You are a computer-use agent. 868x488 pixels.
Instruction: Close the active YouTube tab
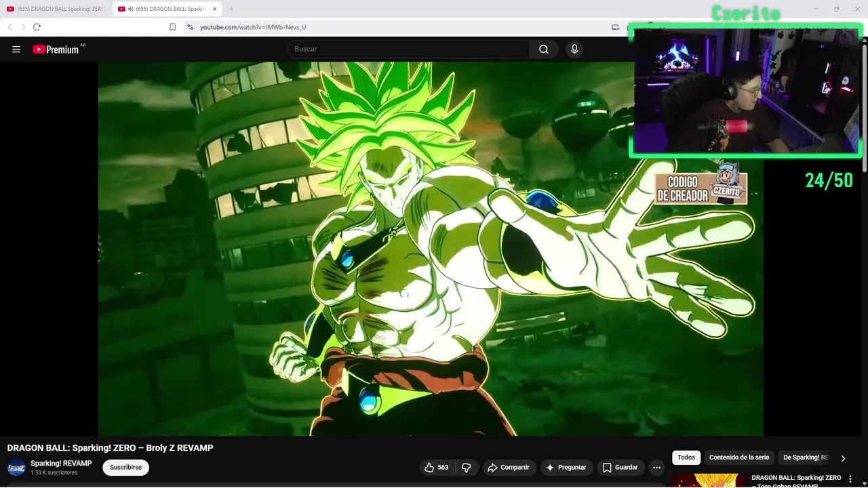point(215,9)
